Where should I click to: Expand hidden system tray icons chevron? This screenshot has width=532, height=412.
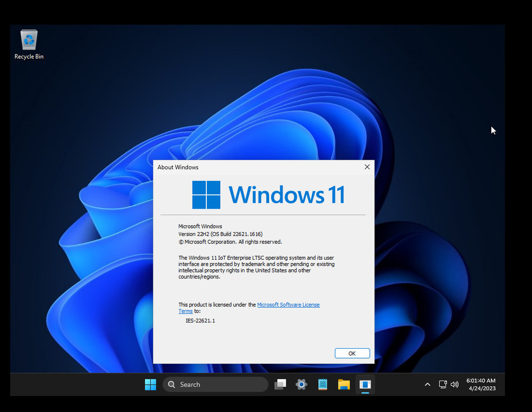pos(428,385)
